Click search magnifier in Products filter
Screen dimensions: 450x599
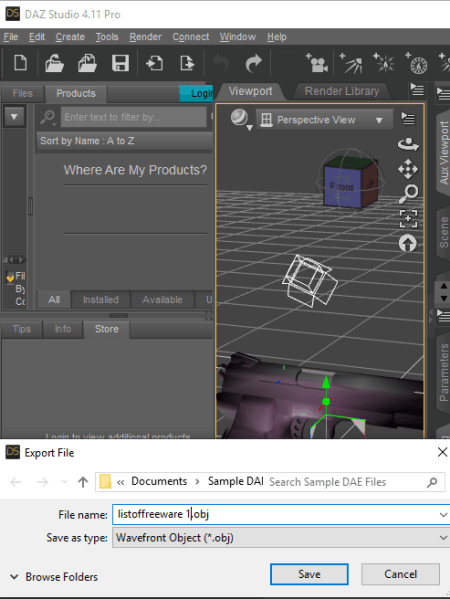tap(48, 117)
